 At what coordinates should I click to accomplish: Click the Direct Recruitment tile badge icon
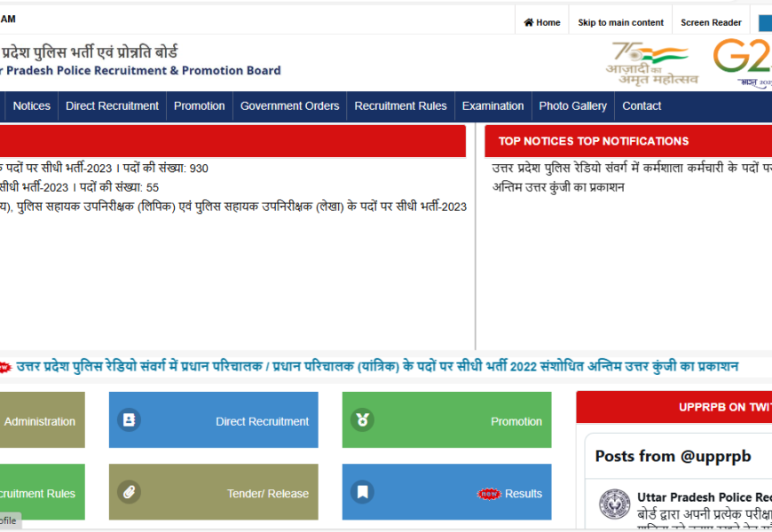[x=130, y=420]
